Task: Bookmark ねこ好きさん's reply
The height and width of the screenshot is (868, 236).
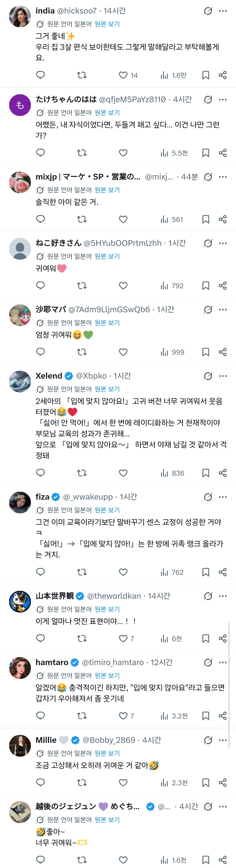Action: [205, 286]
